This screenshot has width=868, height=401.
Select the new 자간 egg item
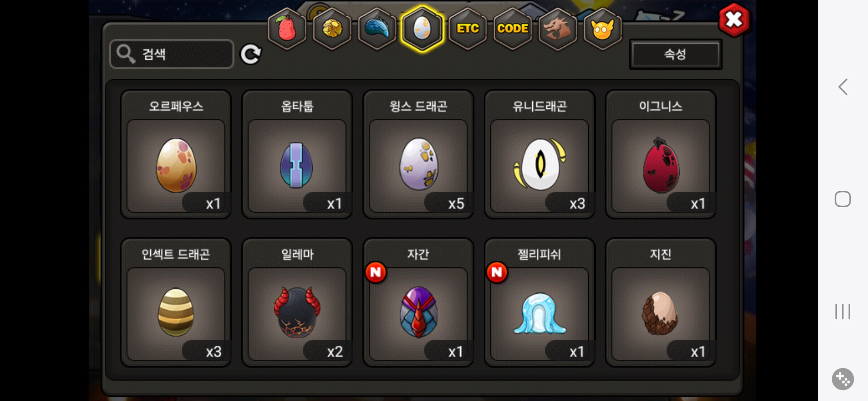coord(418,302)
